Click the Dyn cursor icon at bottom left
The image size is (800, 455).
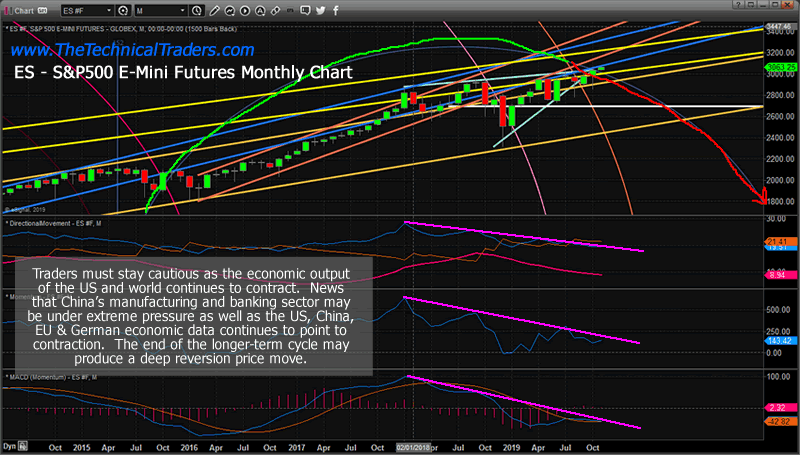(x=22, y=446)
